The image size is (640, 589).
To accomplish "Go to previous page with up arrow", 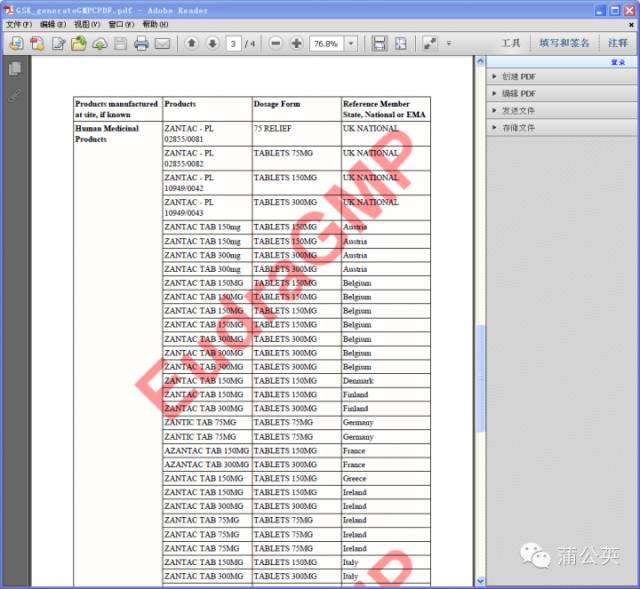I will (x=192, y=43).
